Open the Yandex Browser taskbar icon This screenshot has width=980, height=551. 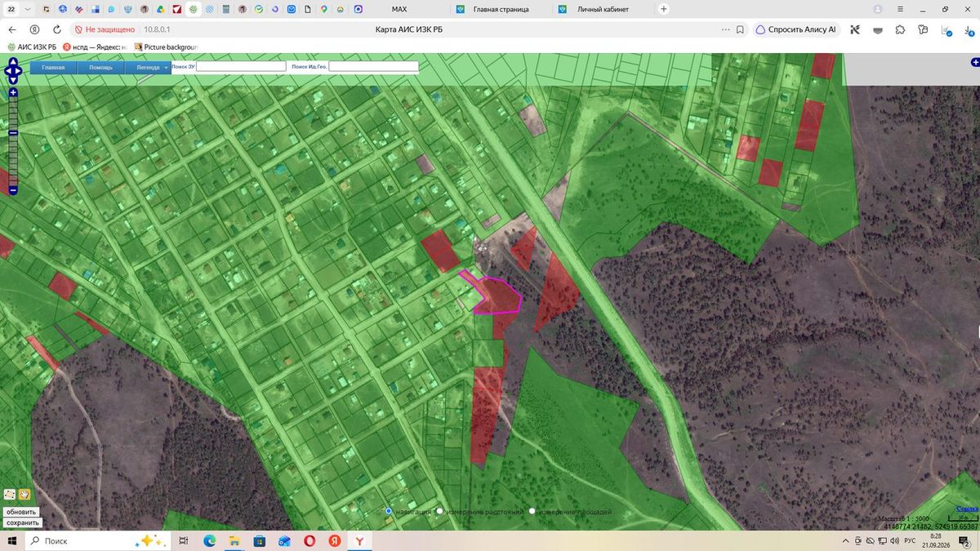tap(359, 540)
